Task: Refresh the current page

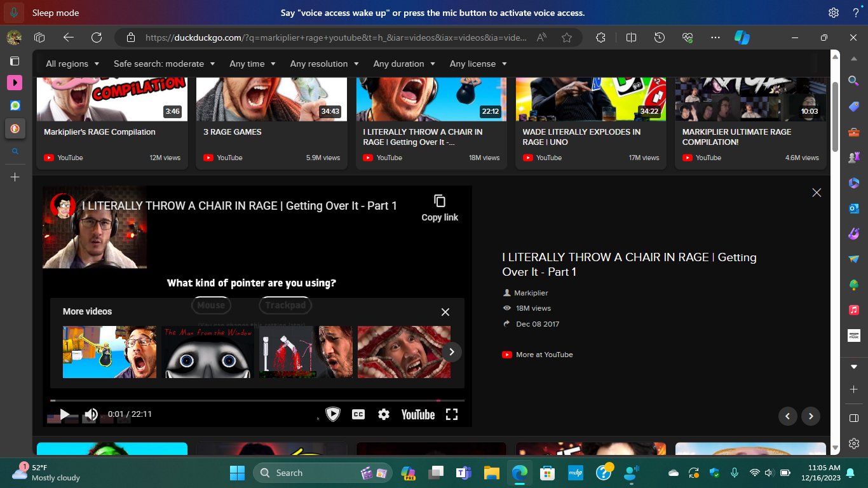Action: pos(97,37)
